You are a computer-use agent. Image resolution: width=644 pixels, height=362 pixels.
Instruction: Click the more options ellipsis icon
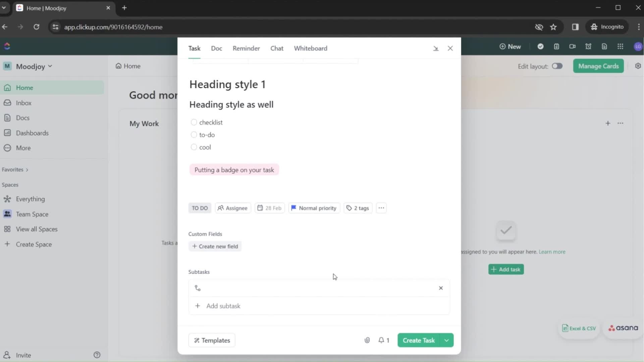(x=381, y=208)
